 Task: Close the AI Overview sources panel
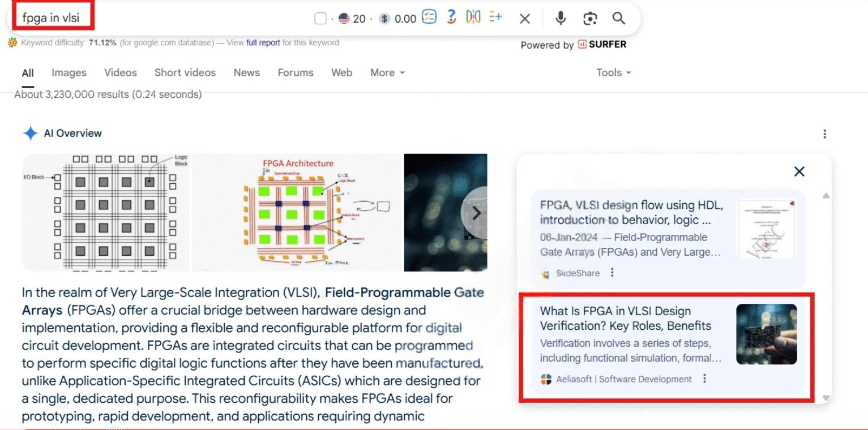[x=799, y=171]
